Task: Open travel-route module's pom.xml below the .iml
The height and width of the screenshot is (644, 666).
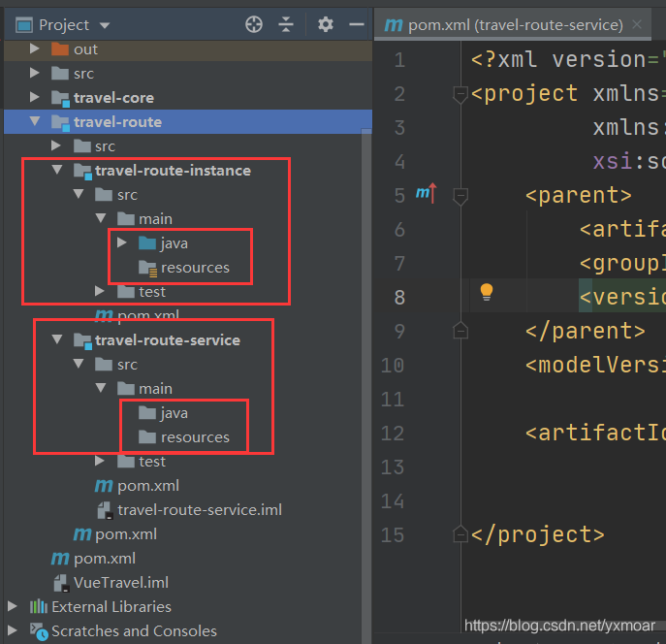Action: pyautogui.click(x=126, y=534)
